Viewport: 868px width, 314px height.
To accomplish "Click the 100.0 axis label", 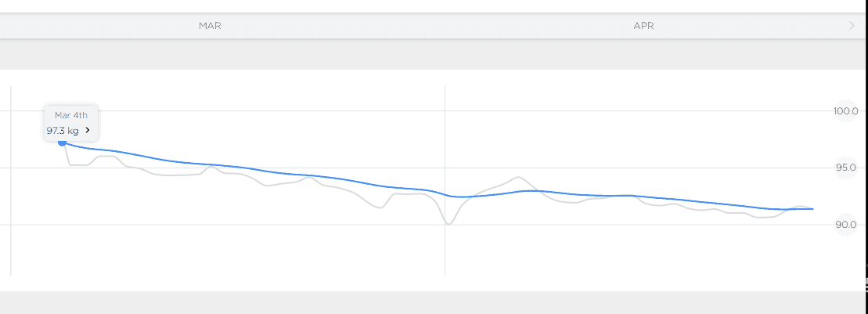I will [845, 110].
